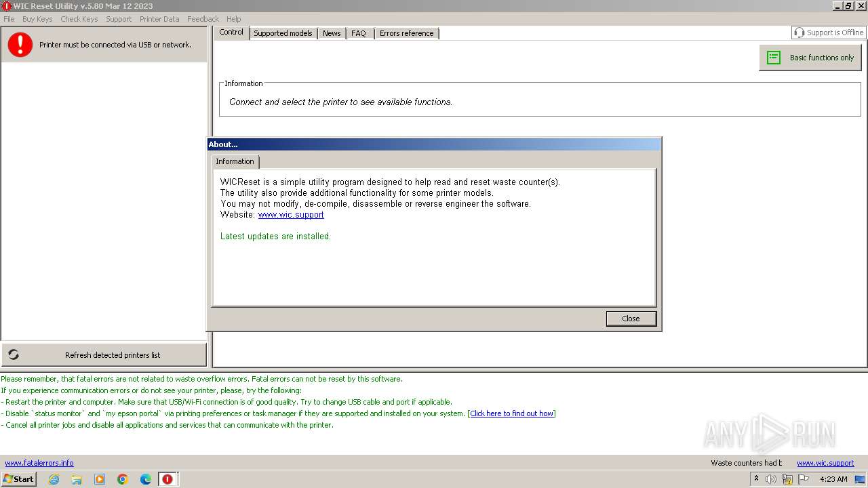Click the WIC Reset Utility taskbar button

[167, 479]
